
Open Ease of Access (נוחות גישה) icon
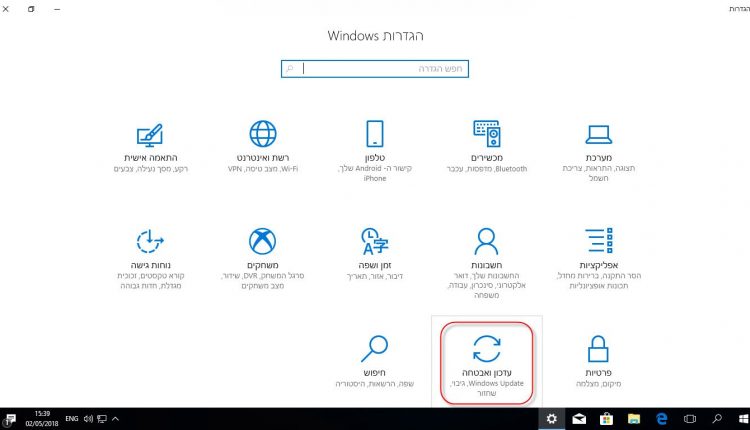(150, 241)
